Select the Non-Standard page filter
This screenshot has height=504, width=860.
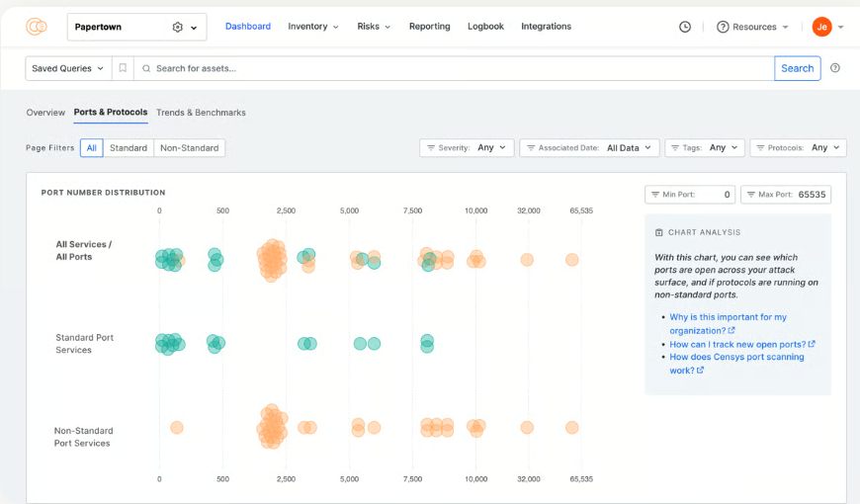click(x=189, y=148)
